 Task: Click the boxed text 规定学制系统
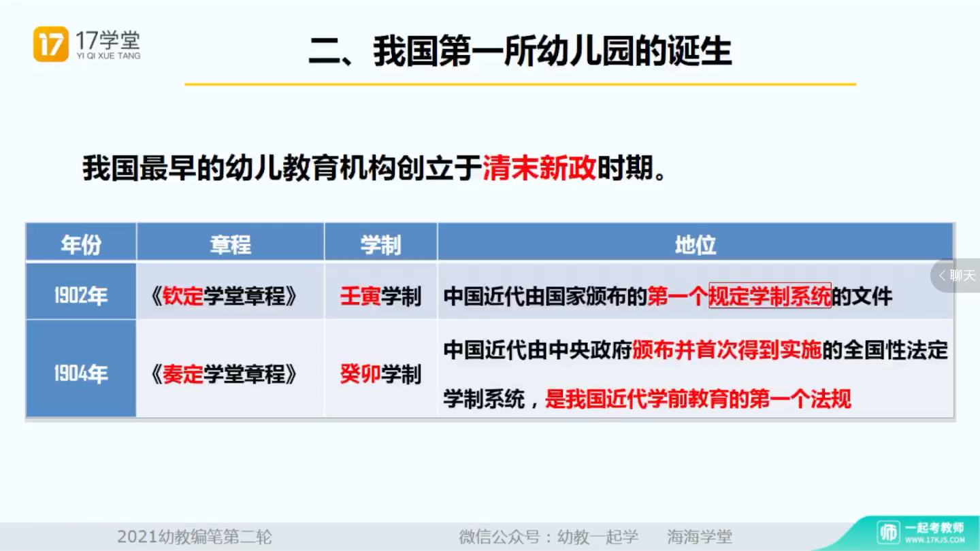(x=770, y=297)
